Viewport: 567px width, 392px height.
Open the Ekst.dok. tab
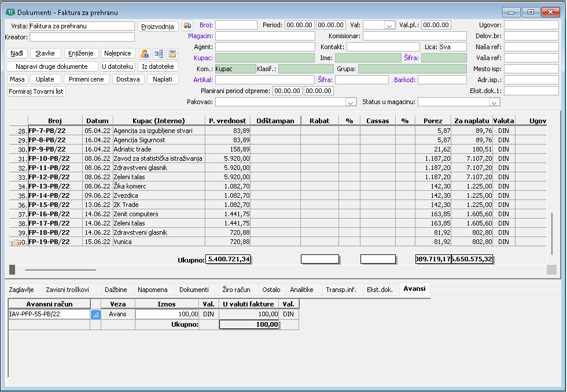tap(380, 290)
